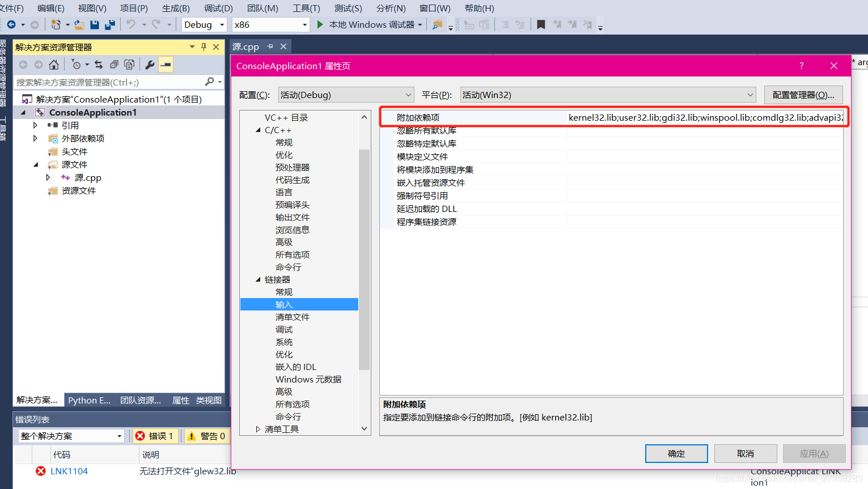Click the redo arrow icon
868x489 pixels.
156,24
